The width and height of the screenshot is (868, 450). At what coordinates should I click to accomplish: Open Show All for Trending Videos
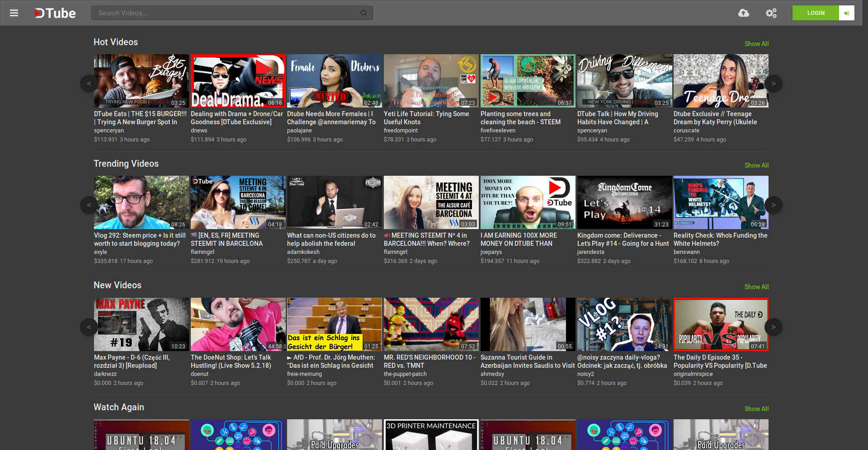756,165
